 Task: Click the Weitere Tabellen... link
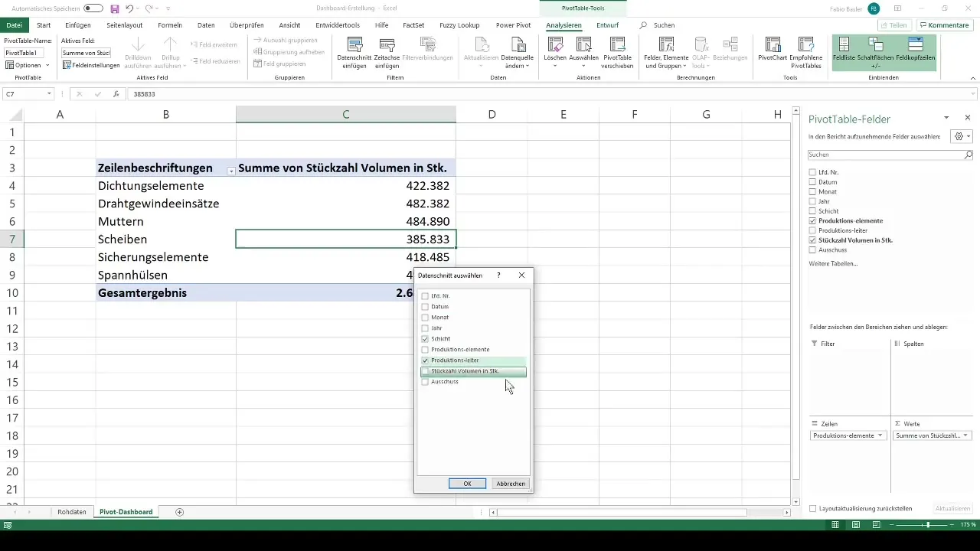833,263
